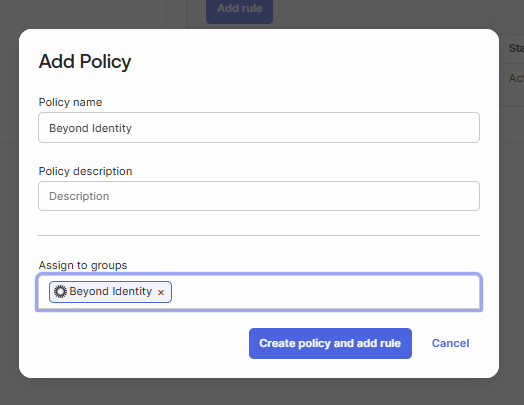
Task: Cancel the Add Policy dialog
Action: pyautogui.click(x=450, y=344)
